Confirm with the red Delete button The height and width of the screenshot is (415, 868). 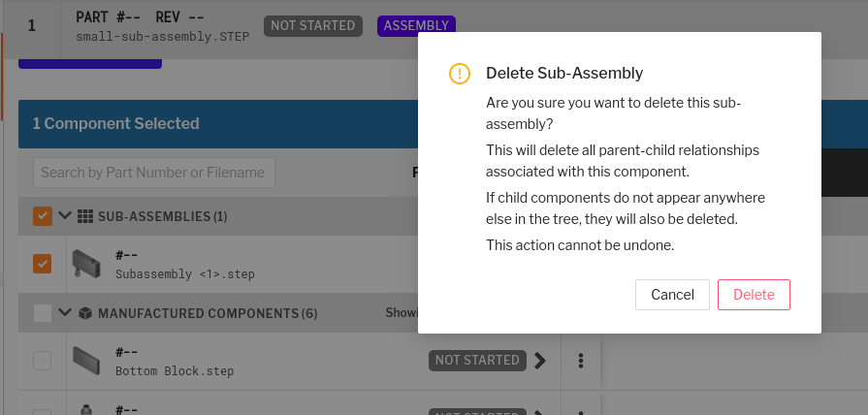754,295
